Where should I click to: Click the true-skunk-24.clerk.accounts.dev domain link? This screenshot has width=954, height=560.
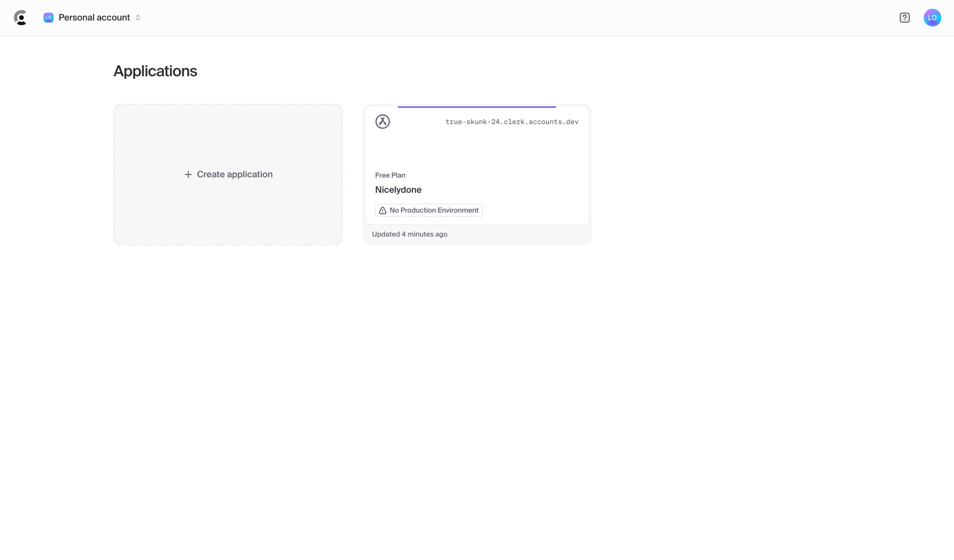tap(512, 122)
